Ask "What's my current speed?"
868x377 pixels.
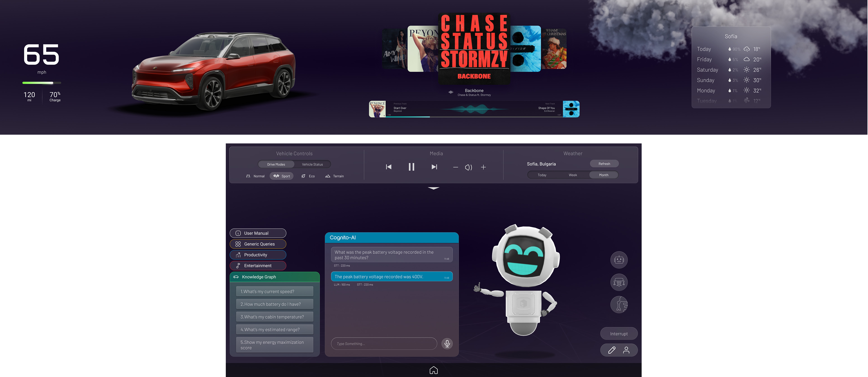[275, 291]
